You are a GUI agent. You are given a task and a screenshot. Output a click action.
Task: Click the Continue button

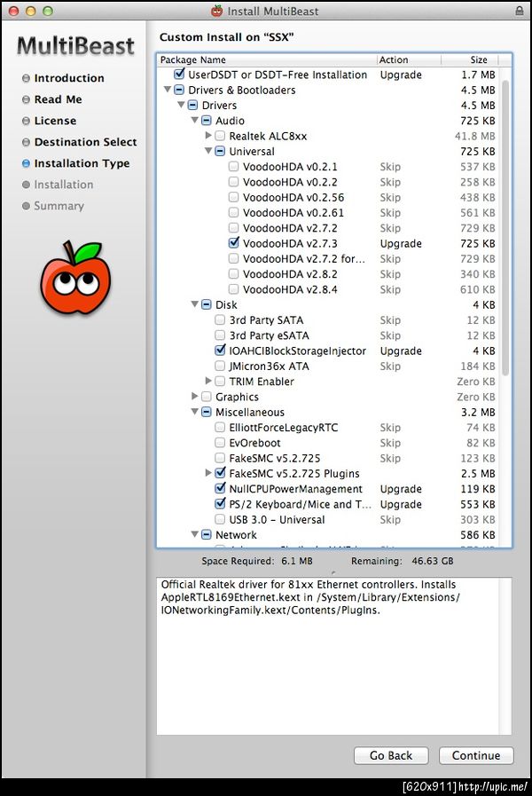(x=476, y=755)
